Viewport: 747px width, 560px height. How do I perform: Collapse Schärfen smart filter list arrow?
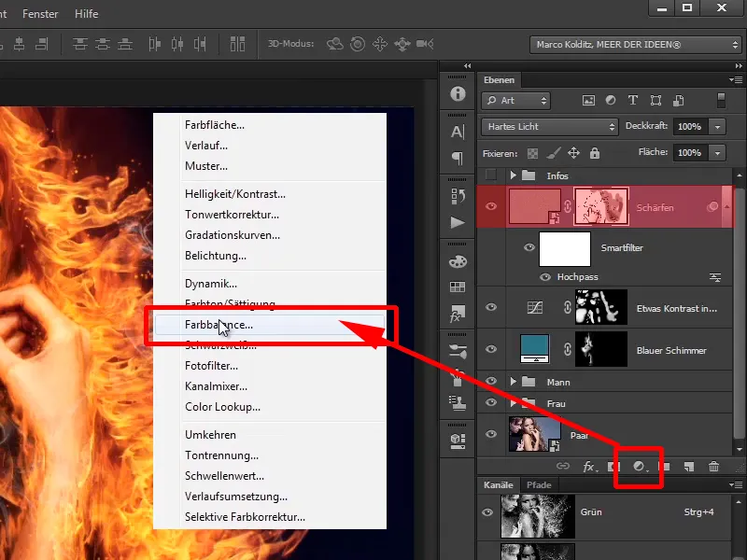[727, 206]
